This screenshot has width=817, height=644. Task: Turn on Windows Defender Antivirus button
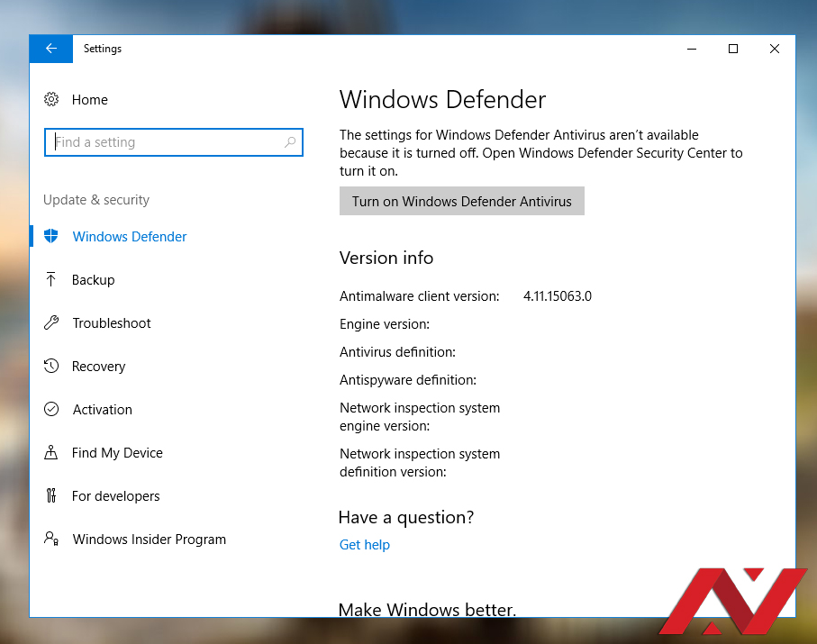(462, 201)
